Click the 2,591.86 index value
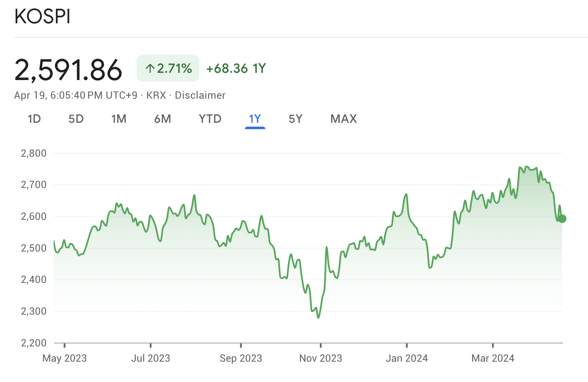The width and height of the screenshot is (588, 382). pyautogui.click(x=69, y=70)
